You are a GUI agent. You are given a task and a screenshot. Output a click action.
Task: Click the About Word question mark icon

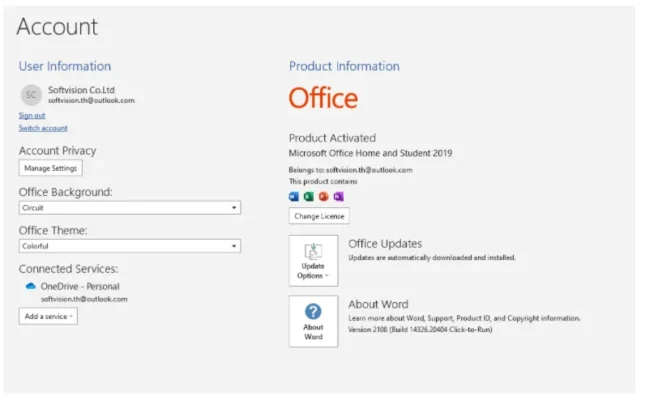[x=313, y=311]
